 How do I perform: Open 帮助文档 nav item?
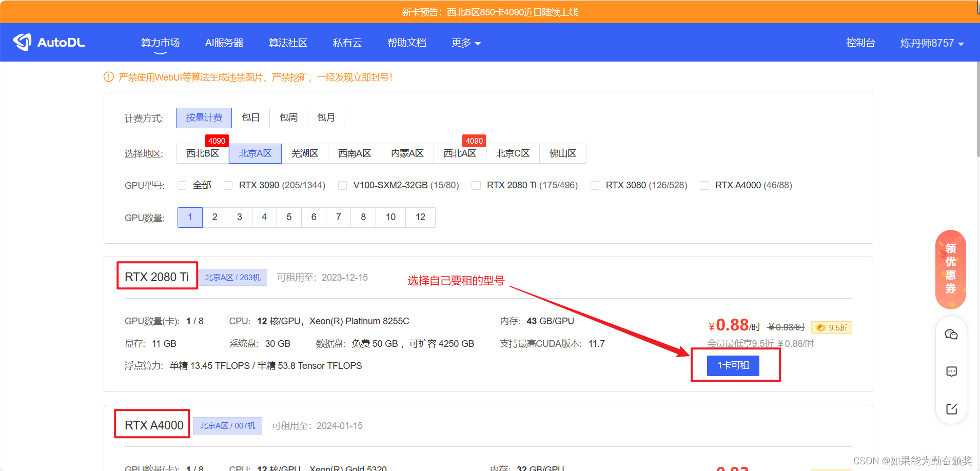(407, 43)
